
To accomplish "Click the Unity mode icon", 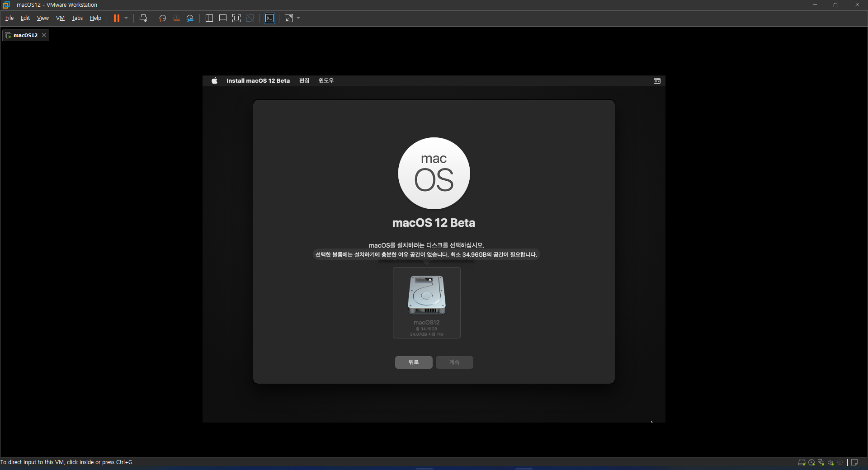I will point(250,18).
